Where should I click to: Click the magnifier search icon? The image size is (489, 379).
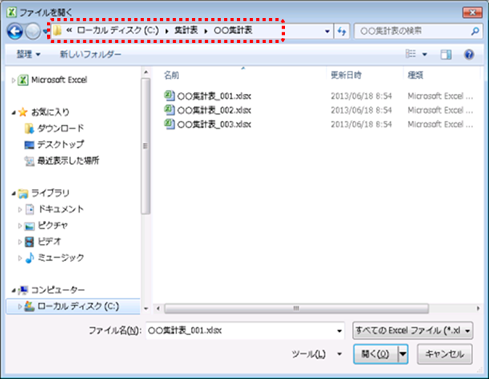475,31
